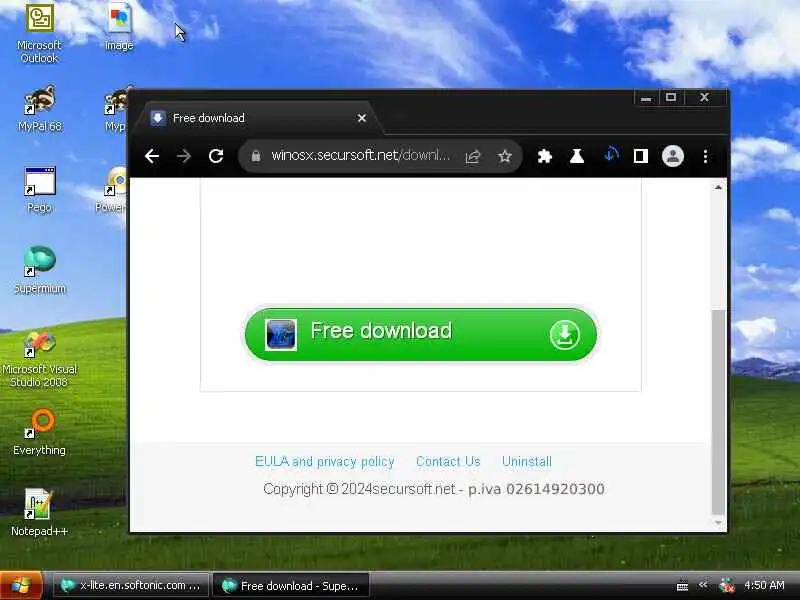This screenshot has height=600, width=800.
Task: Open the profile avatar menu
Action: coord(673,156)
